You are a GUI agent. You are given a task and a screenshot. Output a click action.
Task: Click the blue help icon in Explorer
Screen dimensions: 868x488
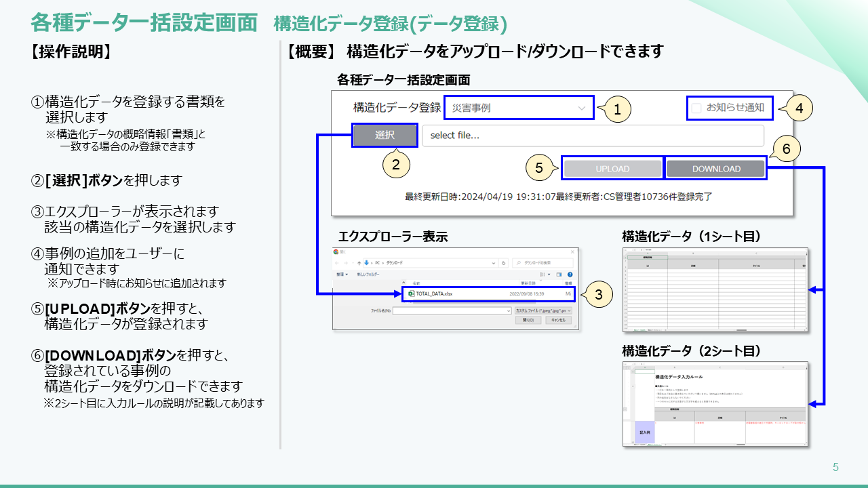pyautogui.click(x=570, y=274)
